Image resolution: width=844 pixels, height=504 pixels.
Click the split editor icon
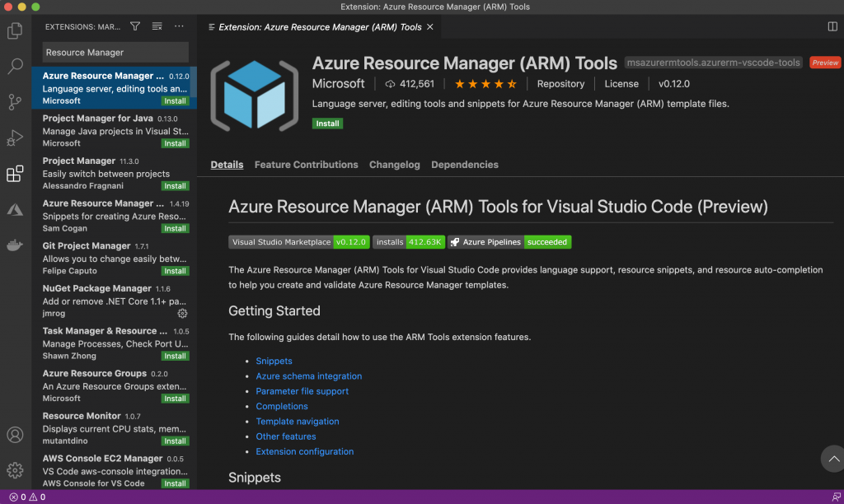pyautogui.click(x=832, y=26)
